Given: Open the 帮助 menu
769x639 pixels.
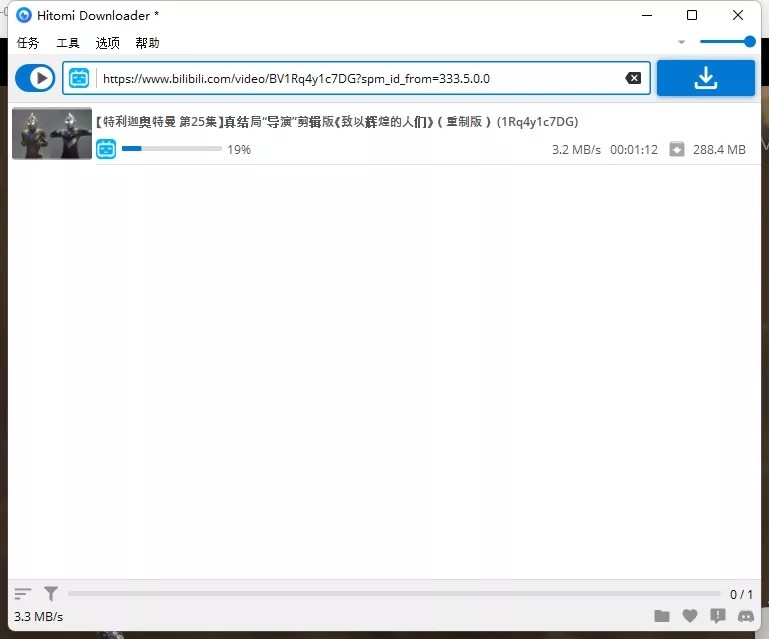Looking at the screenshot, I should tap(147, 43).
